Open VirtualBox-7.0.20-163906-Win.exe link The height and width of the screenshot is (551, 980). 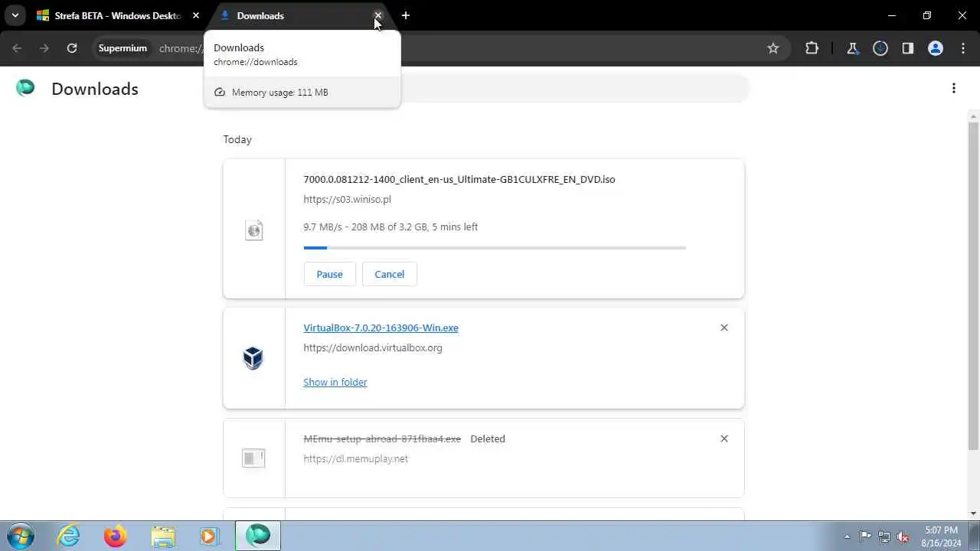point(381,328)
